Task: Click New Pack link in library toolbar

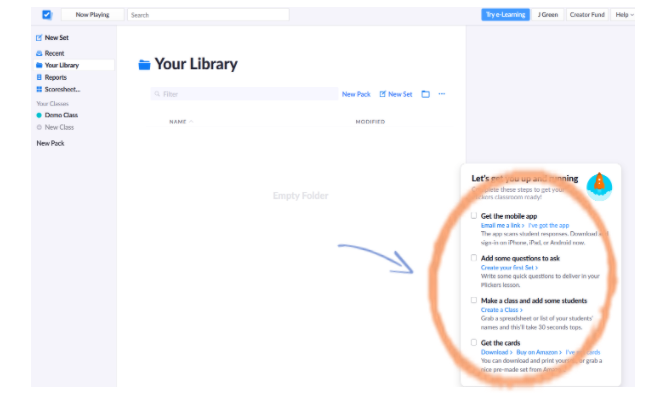Action: (x=356, y=94)
